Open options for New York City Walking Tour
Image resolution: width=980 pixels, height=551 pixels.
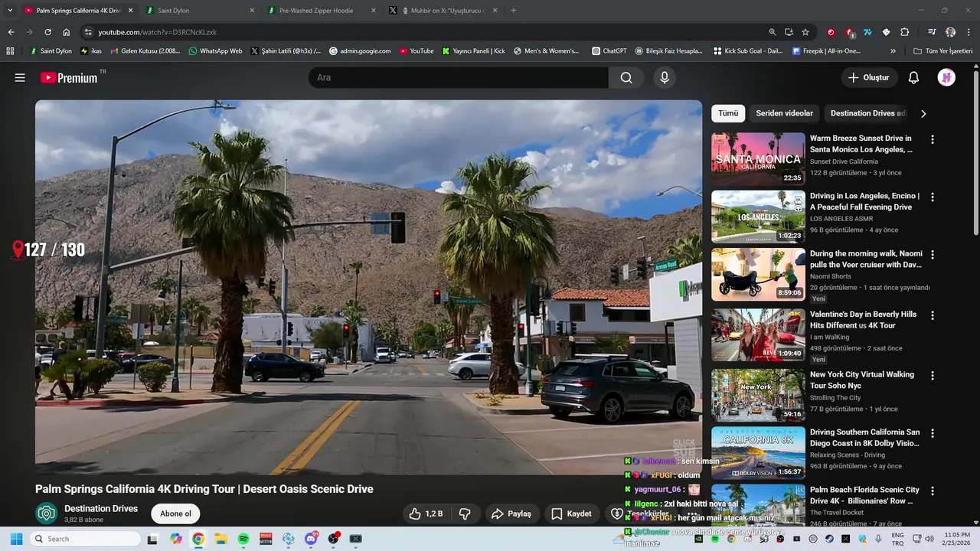tap(933, 375)
